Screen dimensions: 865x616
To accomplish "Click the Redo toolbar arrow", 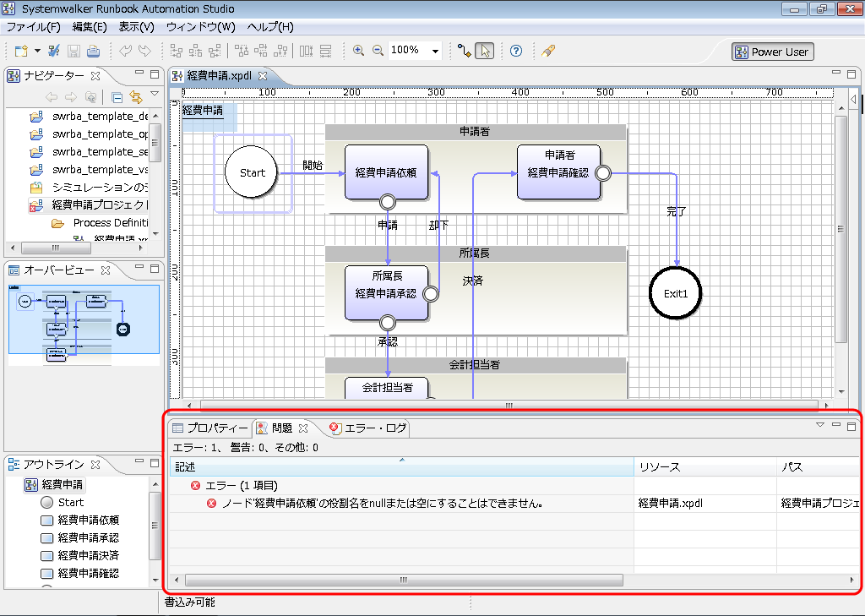I will point(144,52).
